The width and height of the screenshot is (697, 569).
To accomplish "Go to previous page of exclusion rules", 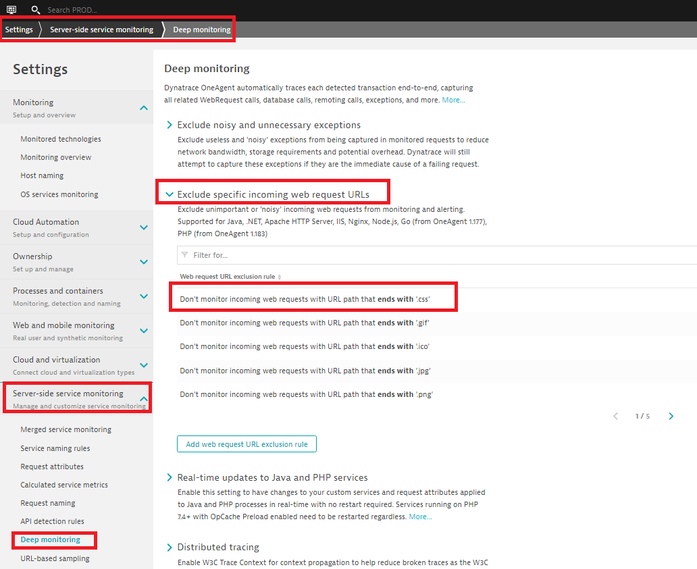I will click(614, 416).
